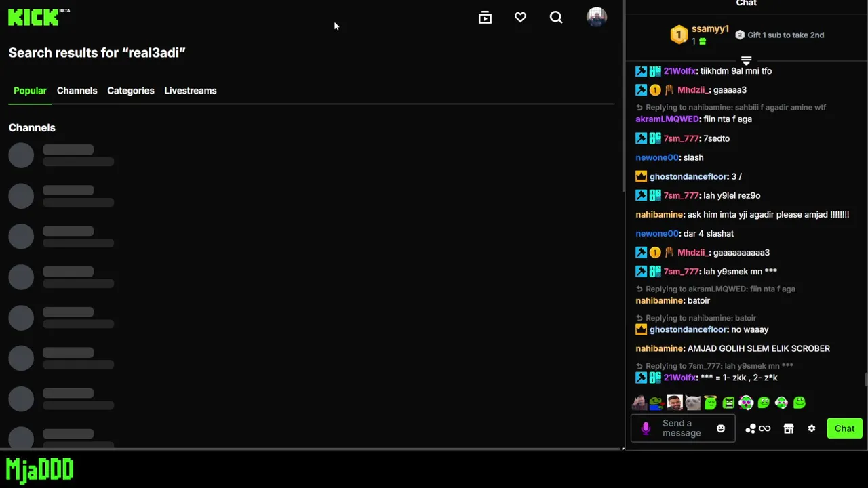Click "Gift 1 sub to take 2nd" link

point(785,35)
